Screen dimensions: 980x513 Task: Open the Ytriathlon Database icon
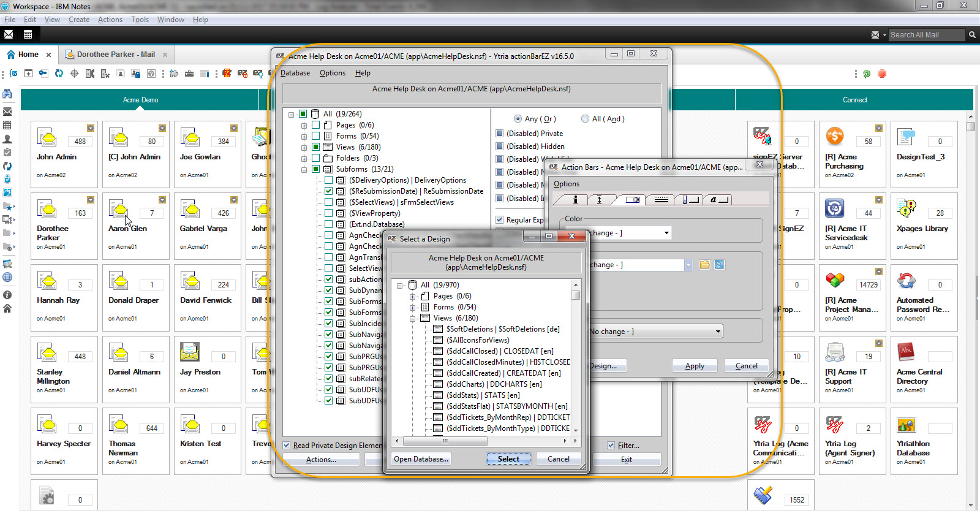[x=924, y=441]
